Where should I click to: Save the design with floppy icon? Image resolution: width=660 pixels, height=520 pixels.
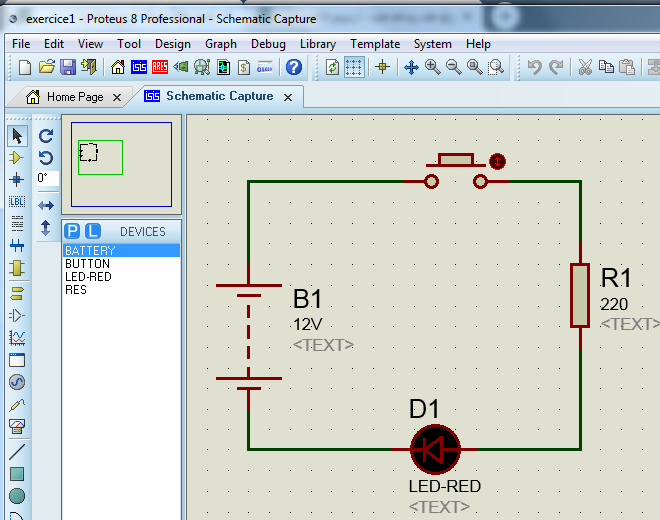coord(68,67)
